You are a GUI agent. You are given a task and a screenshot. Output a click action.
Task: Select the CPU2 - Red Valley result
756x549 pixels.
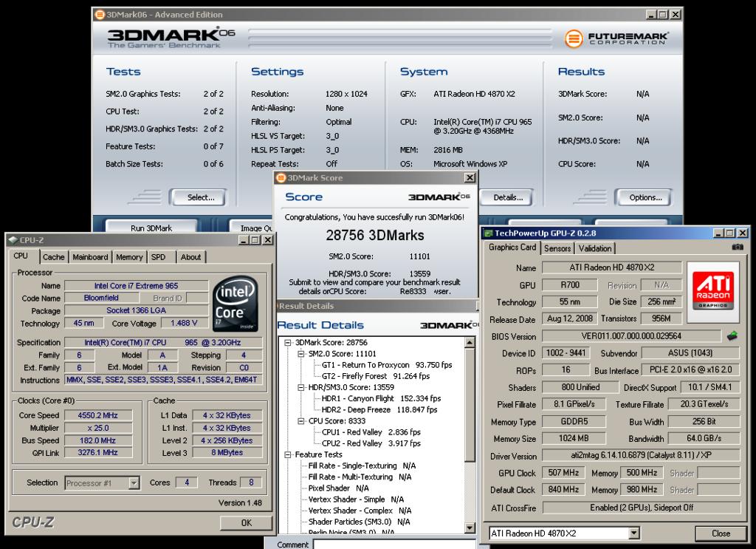371,443
